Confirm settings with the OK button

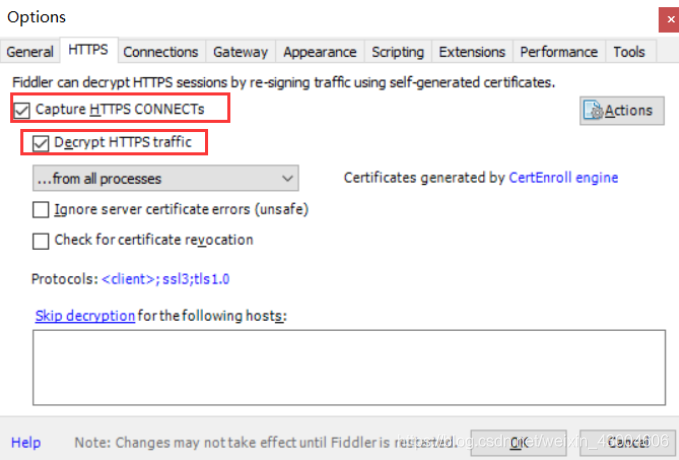pyautogui.click(x=519, y=442)
